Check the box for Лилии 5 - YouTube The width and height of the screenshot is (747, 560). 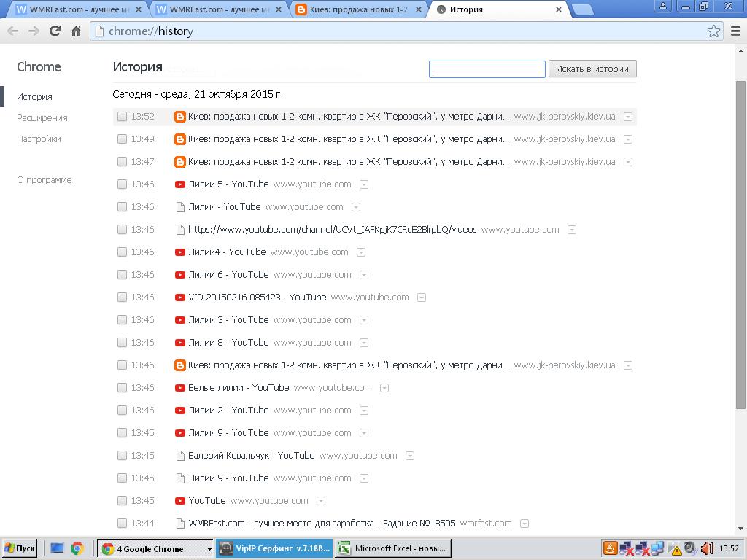coord(122,184)
